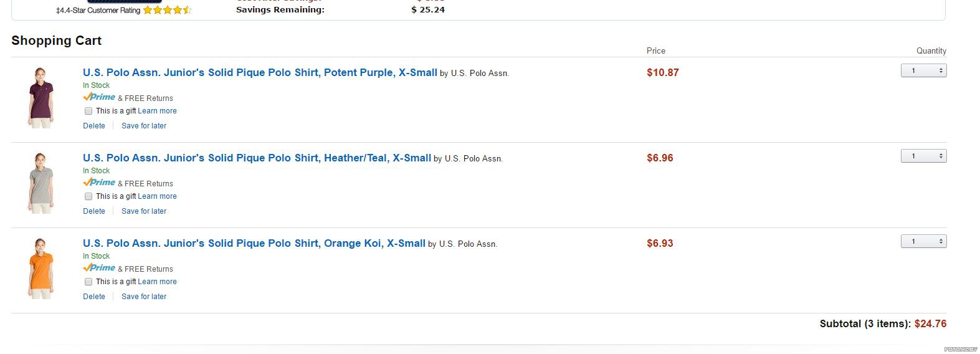This screenshot has height=354, width=980.
Task: Click the Prime logo under Heather/Teal shirt
Action: [99, 183]
